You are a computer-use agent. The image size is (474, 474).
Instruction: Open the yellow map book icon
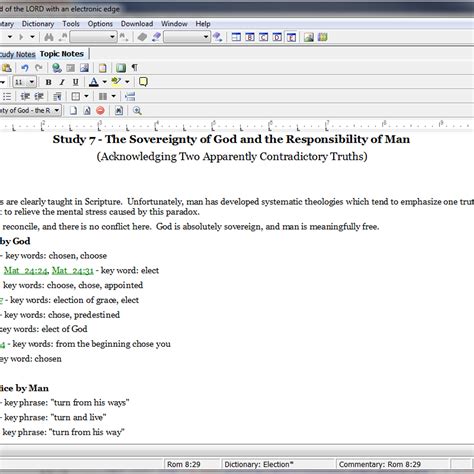click(x=322, y=37)
